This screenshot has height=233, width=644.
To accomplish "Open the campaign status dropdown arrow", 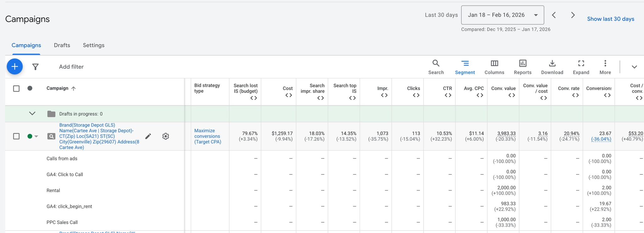I will click(36, 136).
